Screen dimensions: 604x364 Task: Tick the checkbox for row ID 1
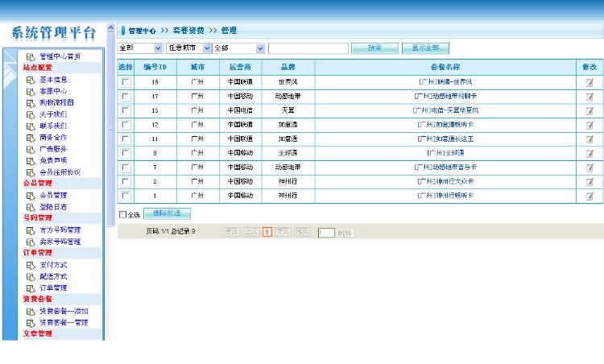point(126,196)
